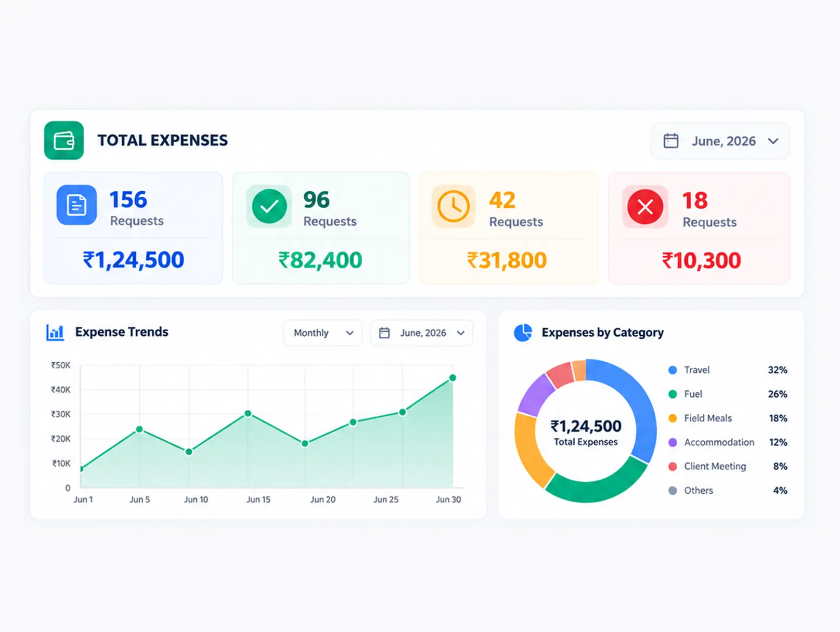Click the green Fuel legend dot

673,394
